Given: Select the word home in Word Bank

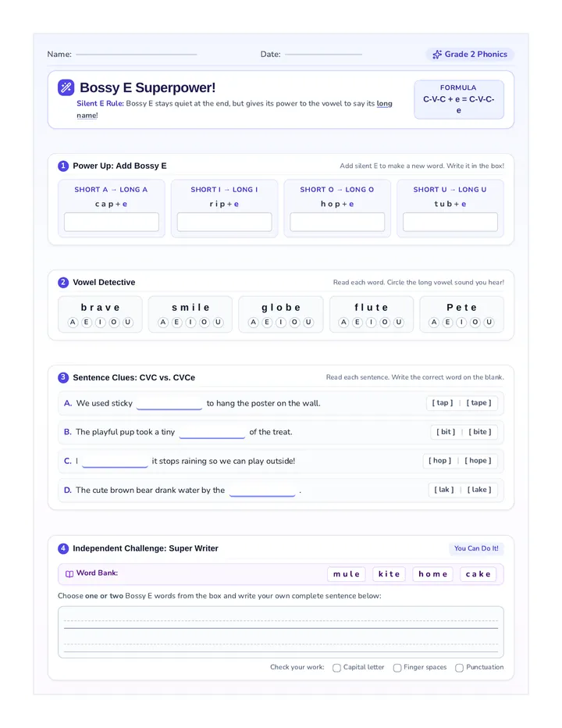Looking at the screenshot, I should (x=433, y=574).
